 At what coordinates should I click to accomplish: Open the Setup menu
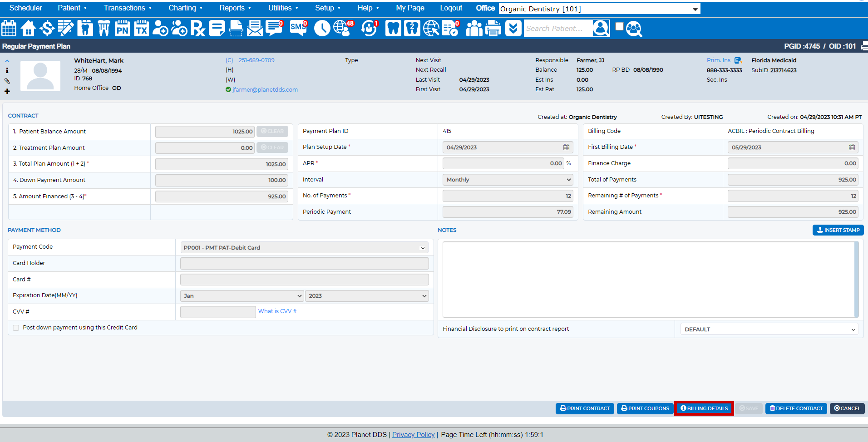pos(328,8)
